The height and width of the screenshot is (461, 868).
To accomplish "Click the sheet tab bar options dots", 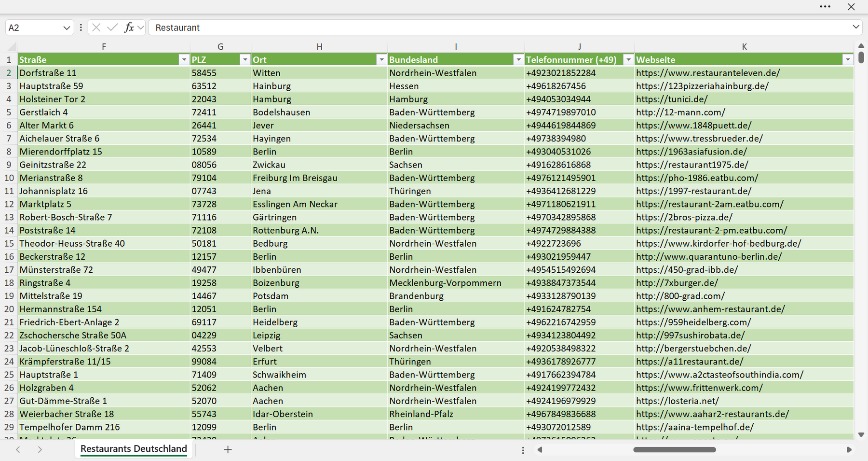I will click(523, 450).
